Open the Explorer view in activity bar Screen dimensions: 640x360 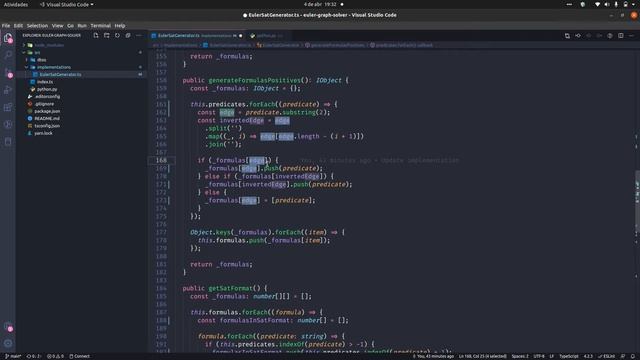click(8, 38)
